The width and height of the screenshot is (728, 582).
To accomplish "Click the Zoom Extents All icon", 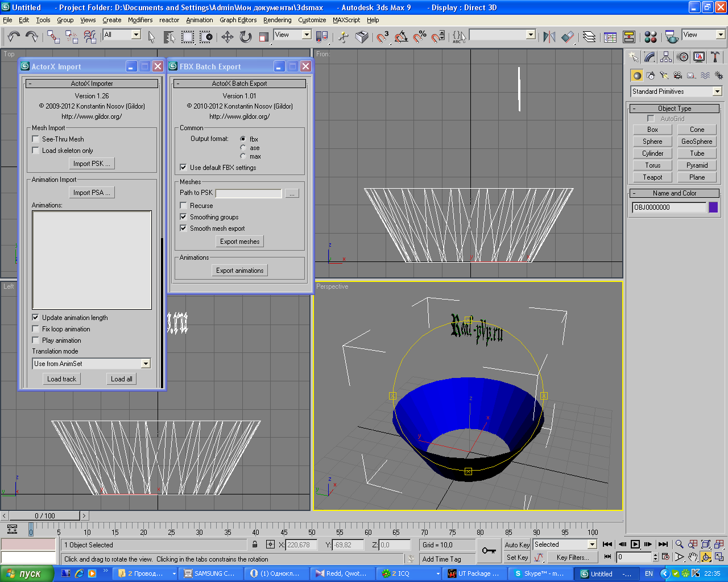I will point(706,544).
